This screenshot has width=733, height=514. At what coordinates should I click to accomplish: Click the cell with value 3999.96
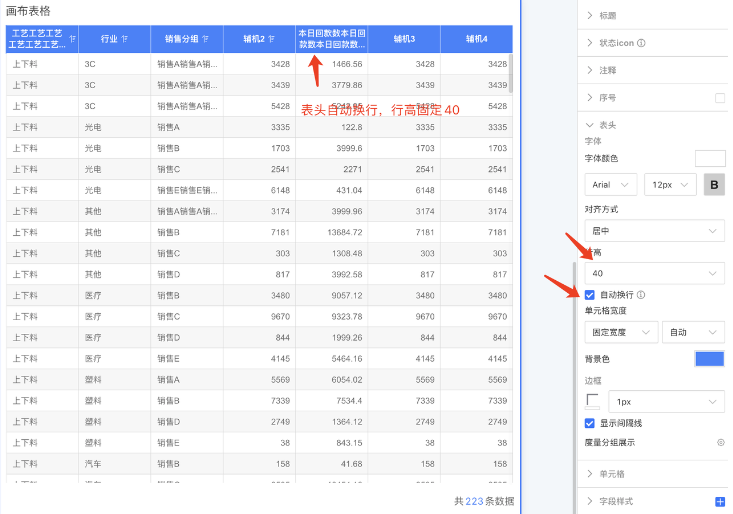(x=332, y=211)
